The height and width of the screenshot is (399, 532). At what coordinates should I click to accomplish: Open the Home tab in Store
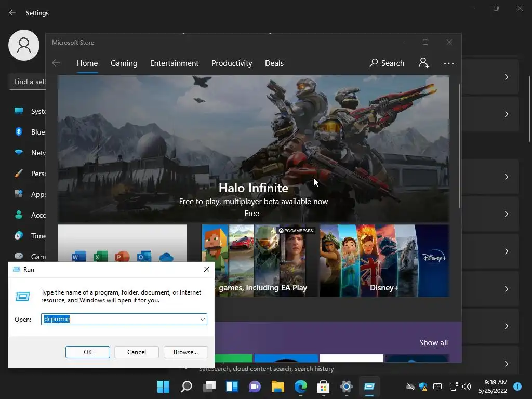87,63
